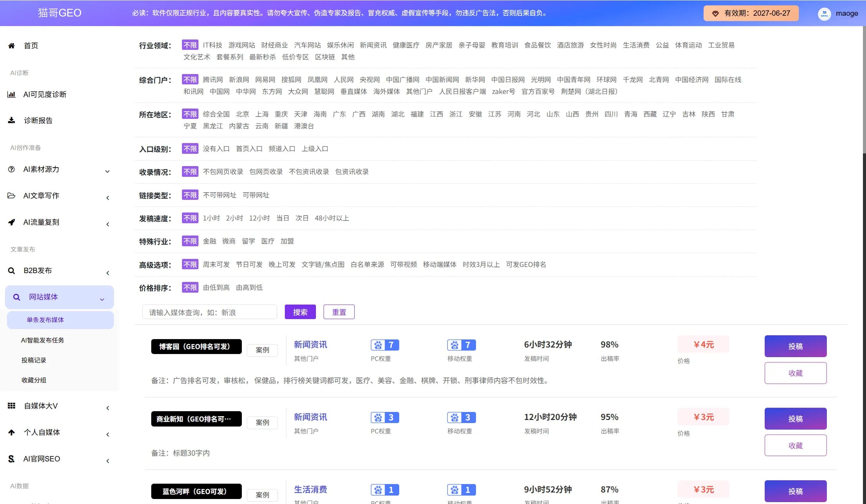Viewport: 866px width, 504px height.
Task: Click the magnifier icon for B2B发布
Action: [12, 271]
